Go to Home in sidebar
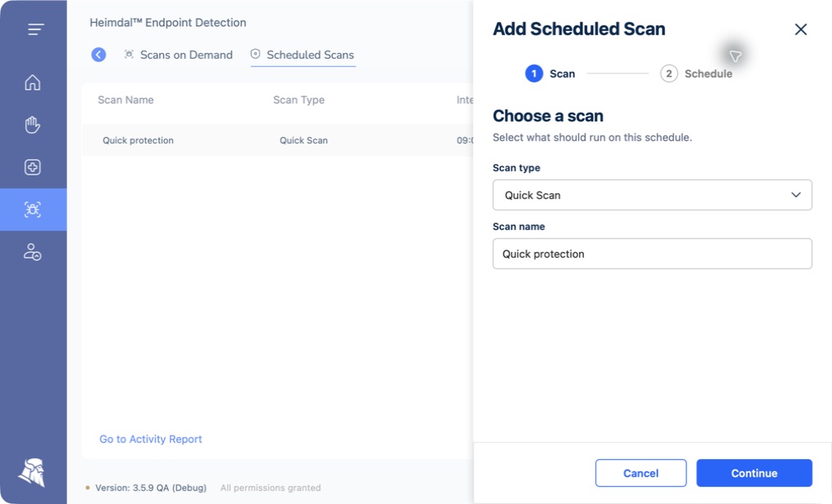This screenshot has width=832, height=504. pyautogui.click(x=33, y=82)
